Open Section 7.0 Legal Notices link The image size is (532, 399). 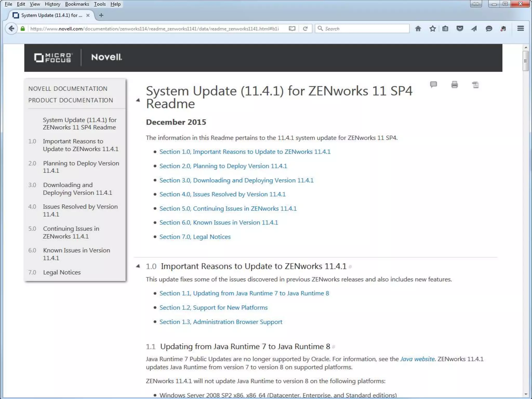coord(195,237)
